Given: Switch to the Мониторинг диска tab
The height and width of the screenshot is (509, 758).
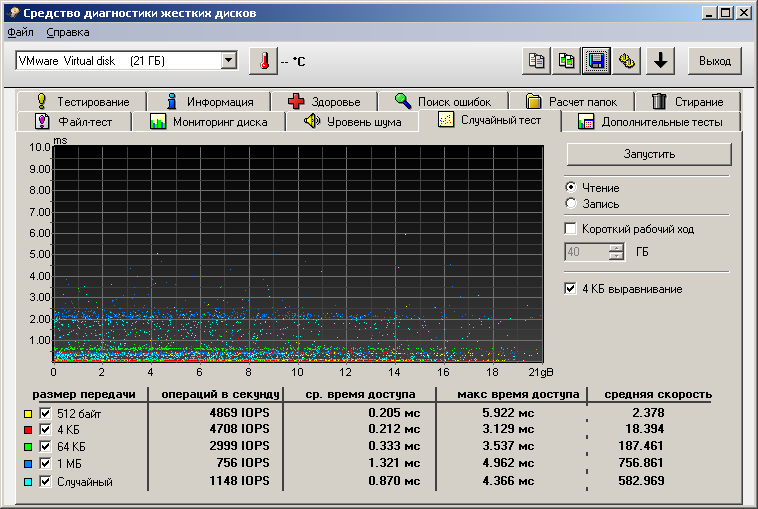Looking at the screenshot, I should click(x=208, y=122).
